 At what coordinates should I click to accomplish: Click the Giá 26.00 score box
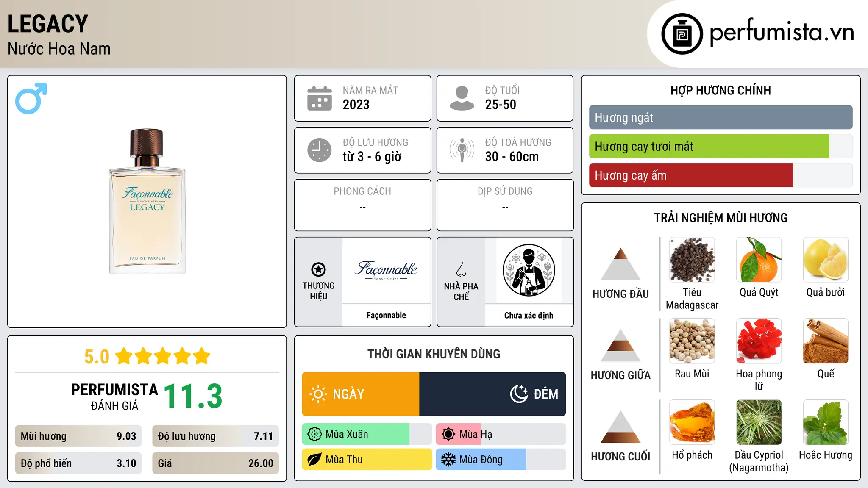point(215,463)
